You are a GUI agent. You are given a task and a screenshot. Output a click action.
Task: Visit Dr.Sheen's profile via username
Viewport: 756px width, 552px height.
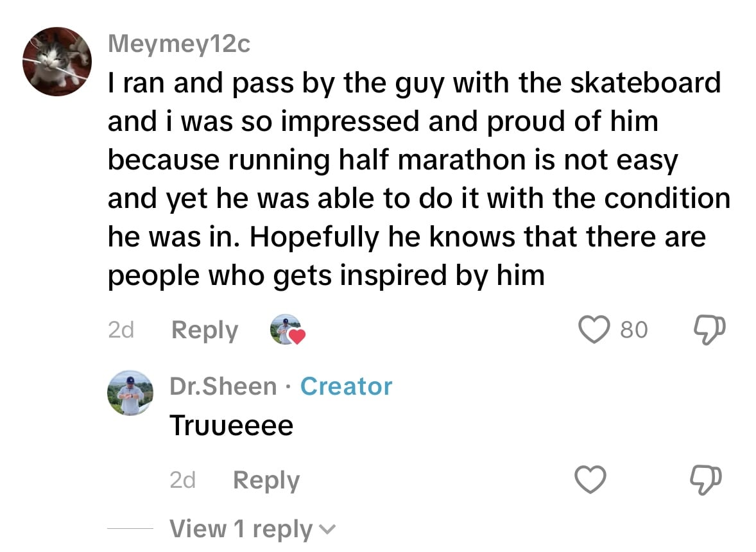(x=223, y=386)
